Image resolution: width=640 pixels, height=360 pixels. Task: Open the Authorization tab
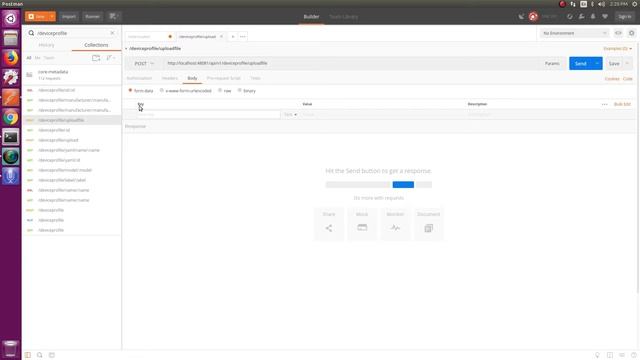(x=139, y=78)
